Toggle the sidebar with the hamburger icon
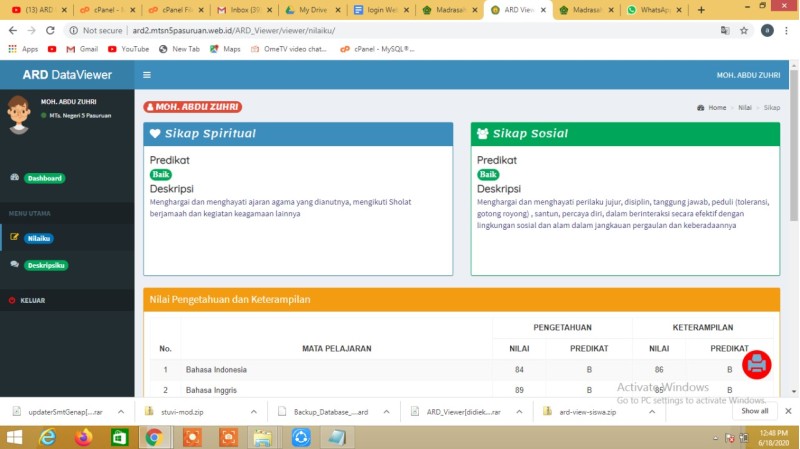Viewport: 800px width, 449px height. point(147,75)
